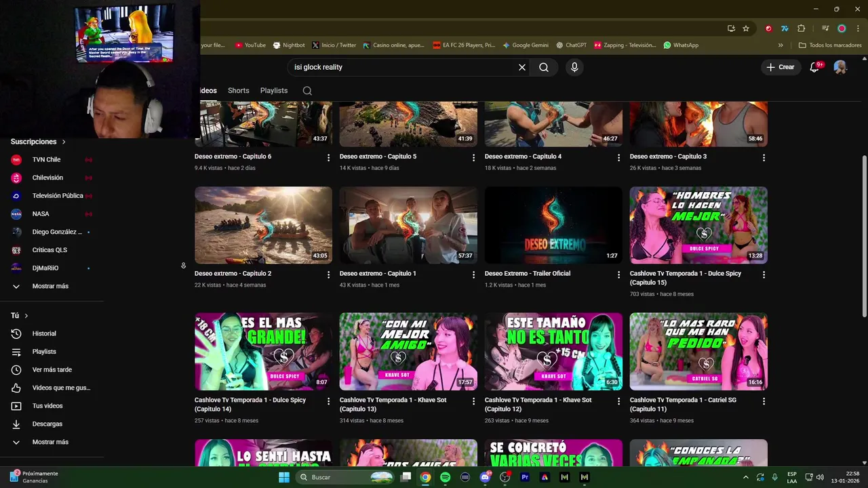Click the Windows Start button

pos(284,477)
